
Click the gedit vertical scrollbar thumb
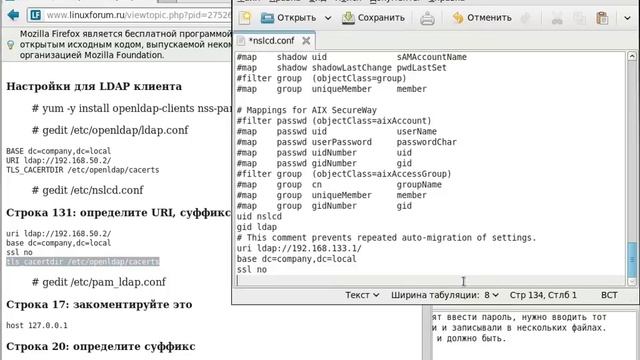coord(631,260)
